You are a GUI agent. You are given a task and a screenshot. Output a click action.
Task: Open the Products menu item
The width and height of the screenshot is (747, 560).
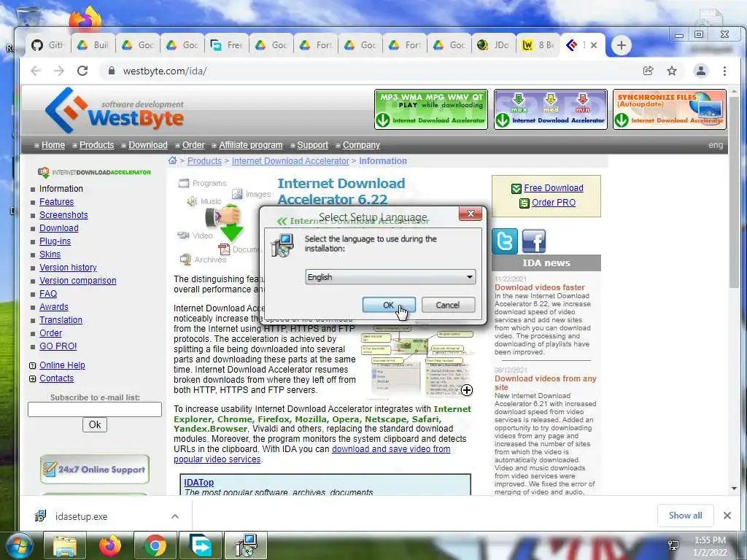point(97,145)
